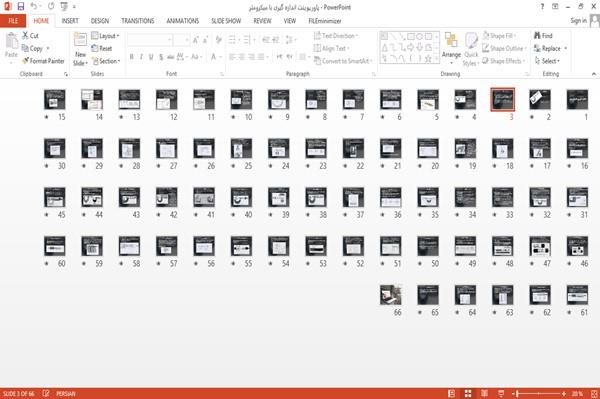Toggle Align Right paragraph
This screenshot has height=399, width=600.
251,57
